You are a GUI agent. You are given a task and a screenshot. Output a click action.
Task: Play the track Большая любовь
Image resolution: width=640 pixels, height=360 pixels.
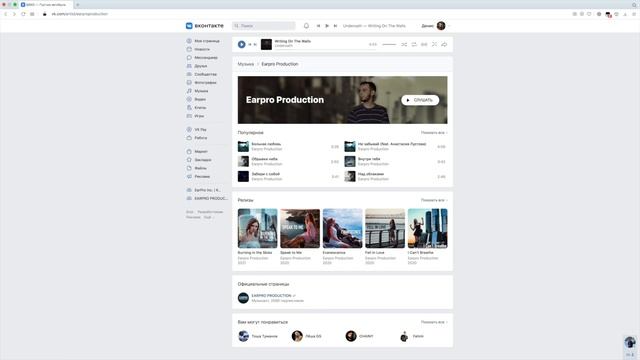pos(243,146)
